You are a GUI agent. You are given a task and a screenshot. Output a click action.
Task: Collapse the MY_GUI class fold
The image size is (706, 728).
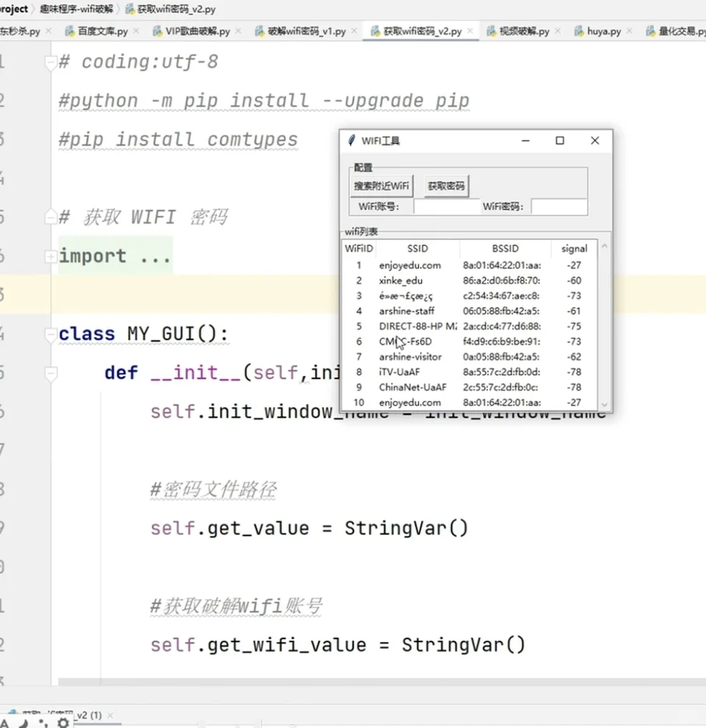tap(50, 334)
